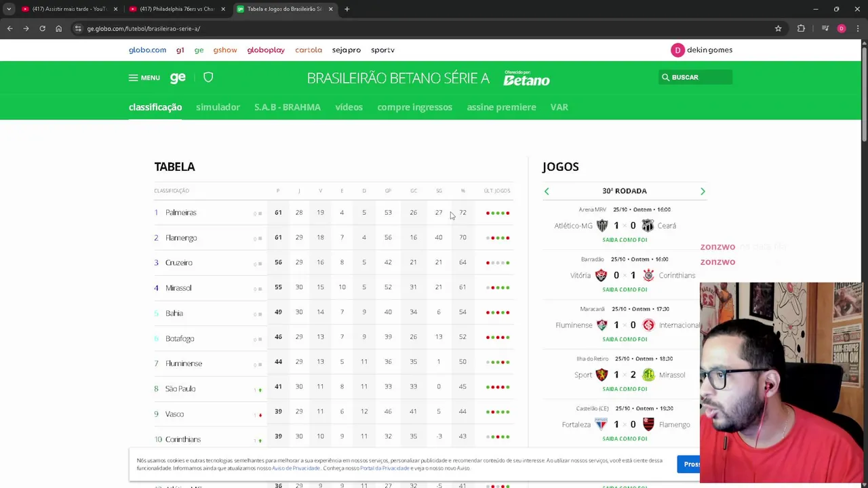Viewport: 868px width, 488px height.
Task: Click Corinthians in the standings table
Action: (x=183, y=439)
